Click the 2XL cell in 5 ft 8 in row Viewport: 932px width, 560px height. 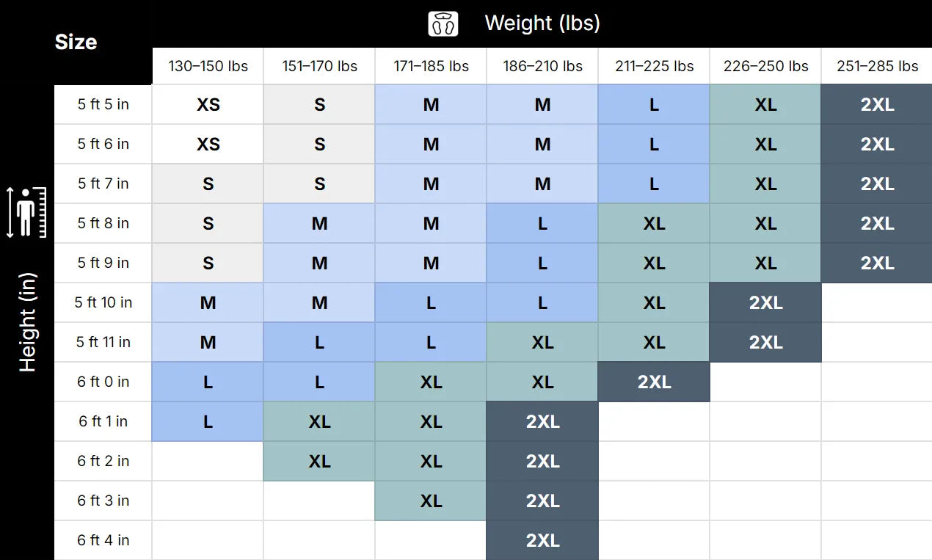(x=877, y=223)
